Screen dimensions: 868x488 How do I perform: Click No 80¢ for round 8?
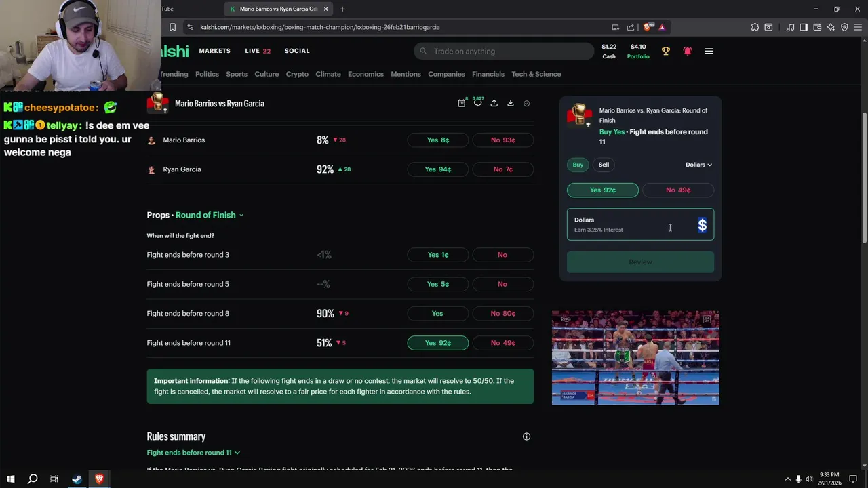[x=502, y=314]
